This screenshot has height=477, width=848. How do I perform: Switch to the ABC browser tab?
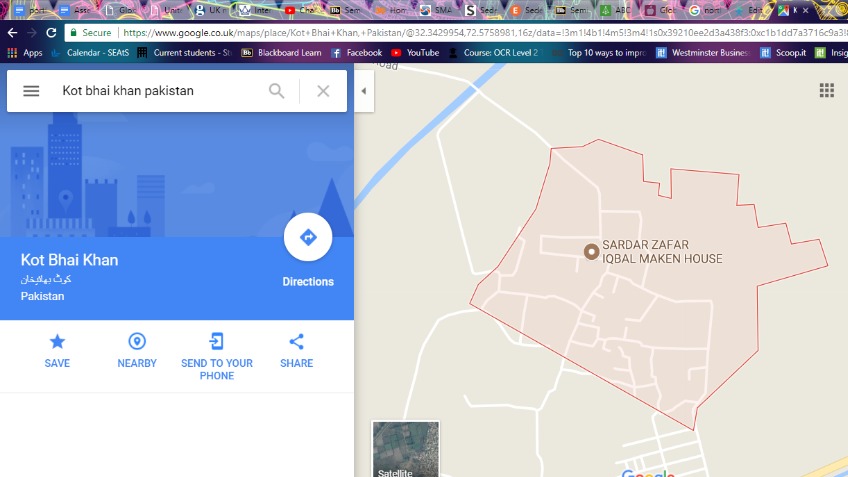click(617, 10)
